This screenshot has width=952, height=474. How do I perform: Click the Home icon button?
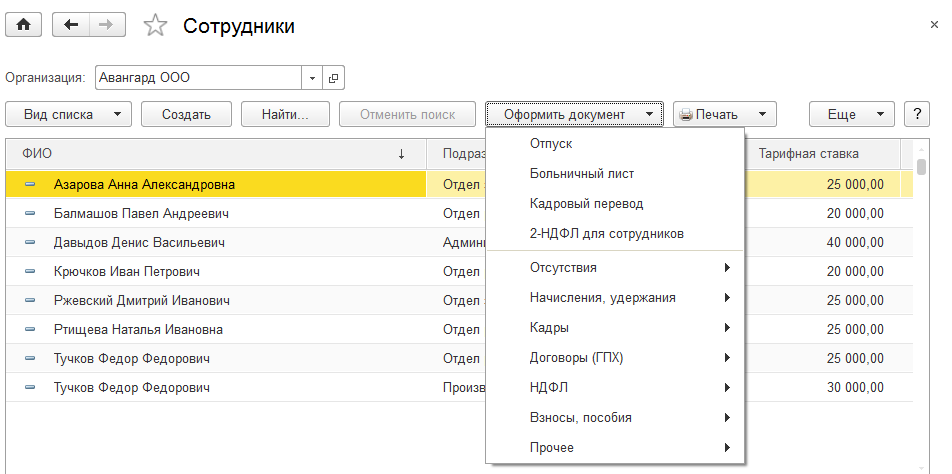(23, 26)
